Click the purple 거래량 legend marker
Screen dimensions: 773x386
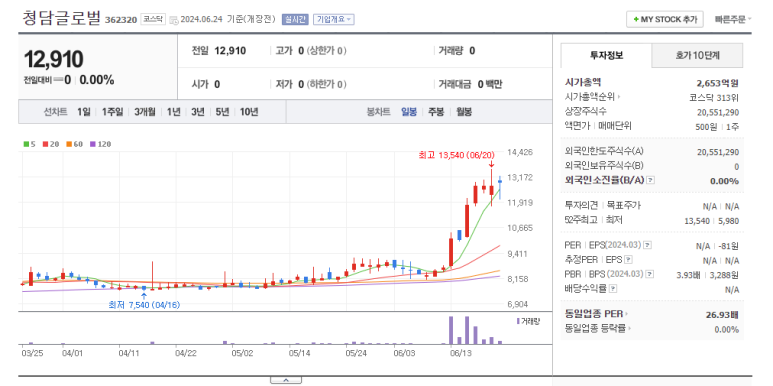[x=518, y=321]
